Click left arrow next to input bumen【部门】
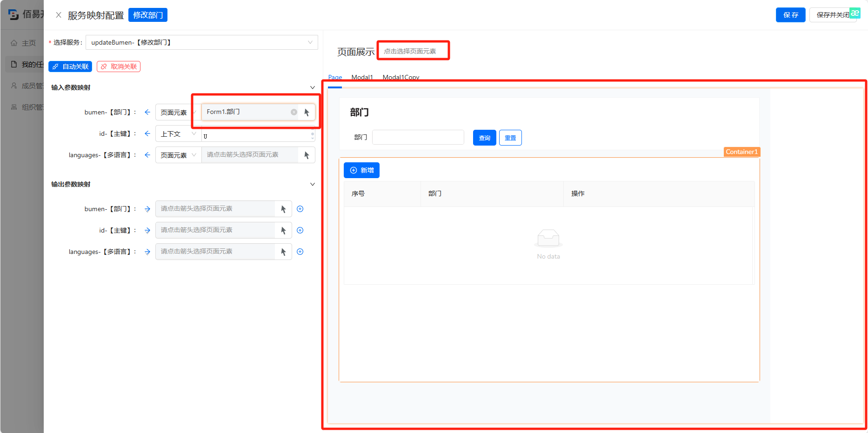 (147, 112)
